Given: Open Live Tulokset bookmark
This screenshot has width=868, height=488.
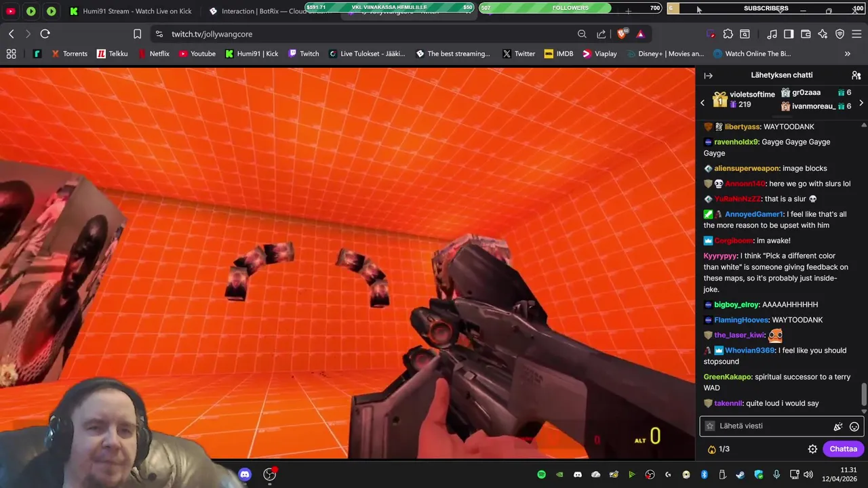Looking at the screenshot, I should [367, 54].
